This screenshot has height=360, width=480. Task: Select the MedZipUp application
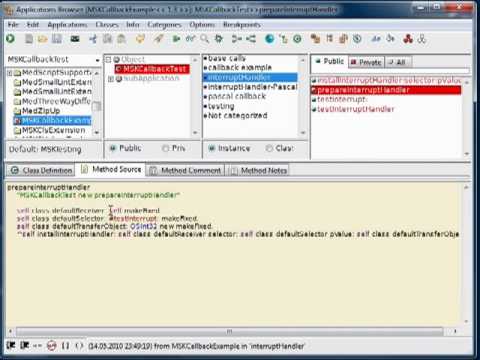click(x=41, y=111)
